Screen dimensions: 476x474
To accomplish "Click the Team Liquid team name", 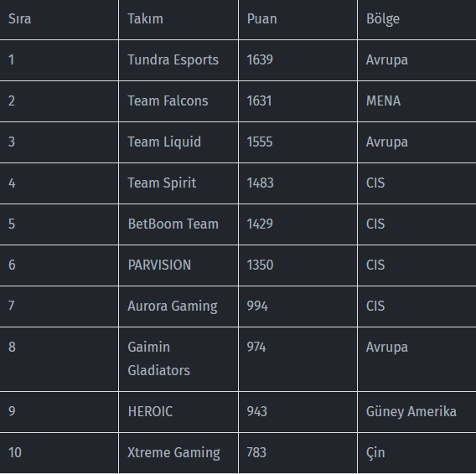I will [x=164, y=142].
